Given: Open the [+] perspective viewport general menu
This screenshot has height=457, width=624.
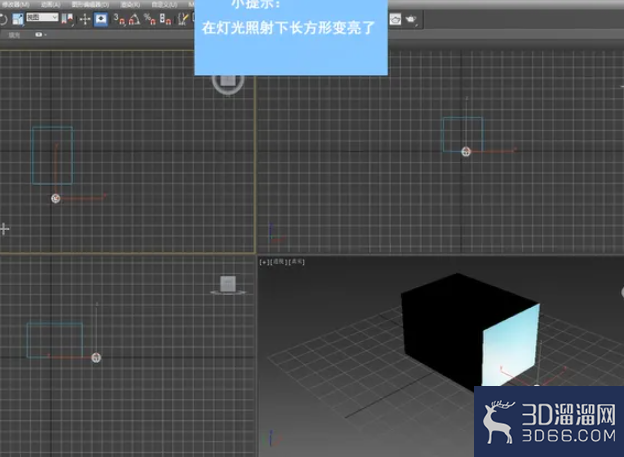Looking at the screenshot, I should (264, 262).
